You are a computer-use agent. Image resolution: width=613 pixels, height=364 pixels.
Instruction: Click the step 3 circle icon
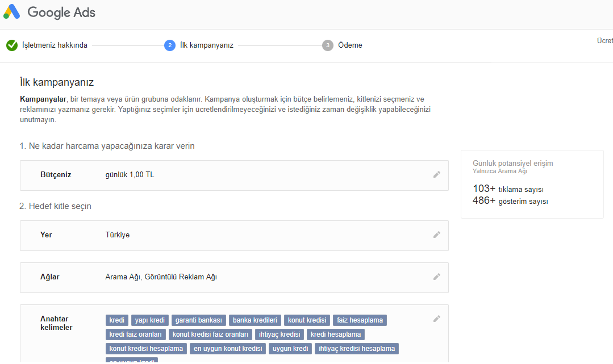pos(328,45)
